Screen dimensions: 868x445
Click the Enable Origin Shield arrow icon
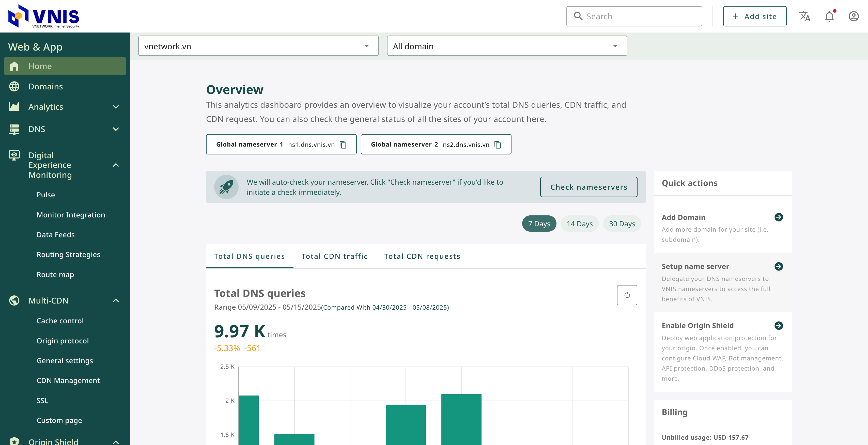[778, 325]
